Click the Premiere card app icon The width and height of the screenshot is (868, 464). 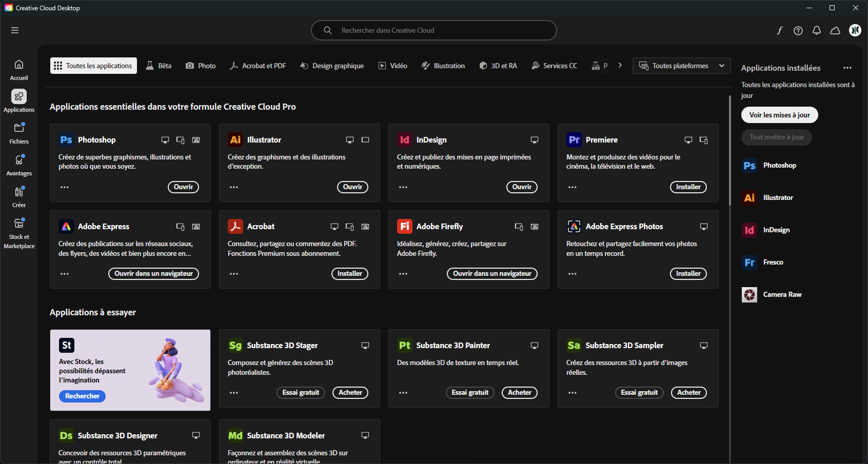click(574, 140)
